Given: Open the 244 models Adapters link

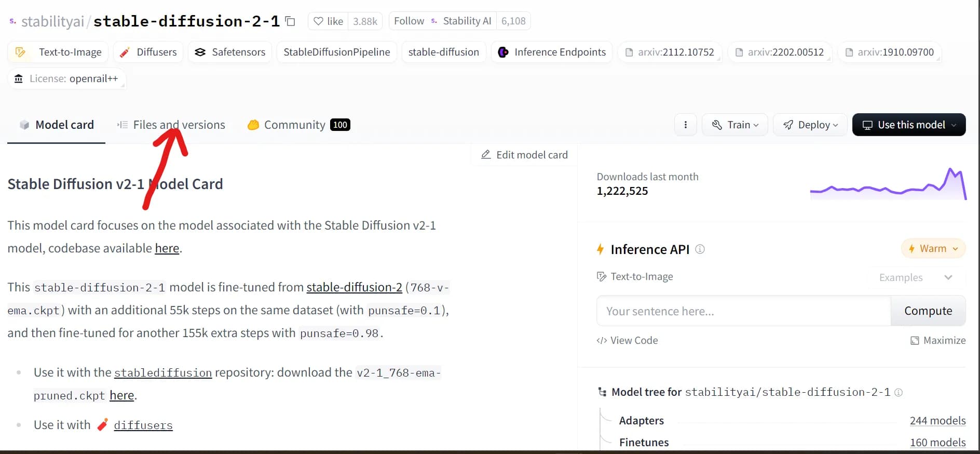Looking at the screenshot, I should (937, 421).
